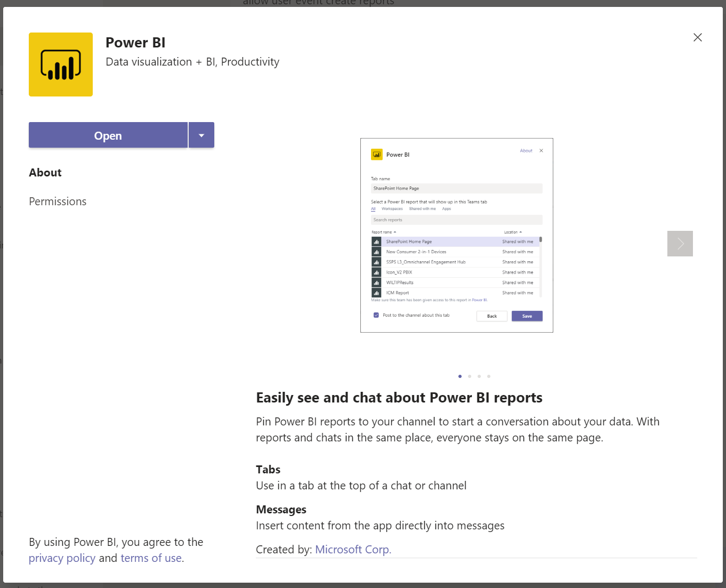Open the Power BI app
This screenshot has height=588, width=726.
(x=108, y=135)
